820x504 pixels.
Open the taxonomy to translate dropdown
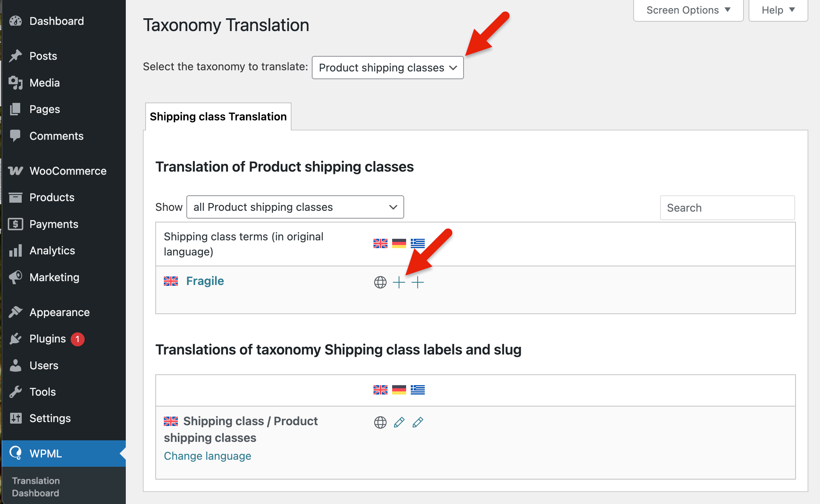point(387,68)
